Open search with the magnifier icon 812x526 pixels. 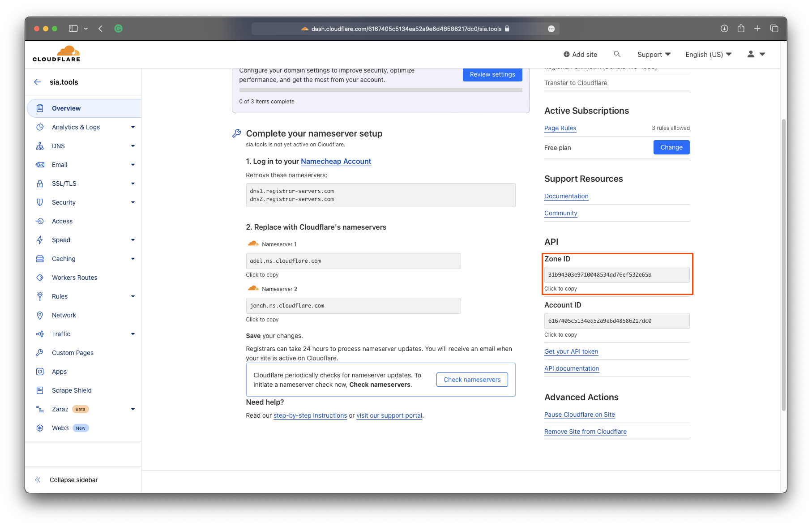tap(617, 54)
